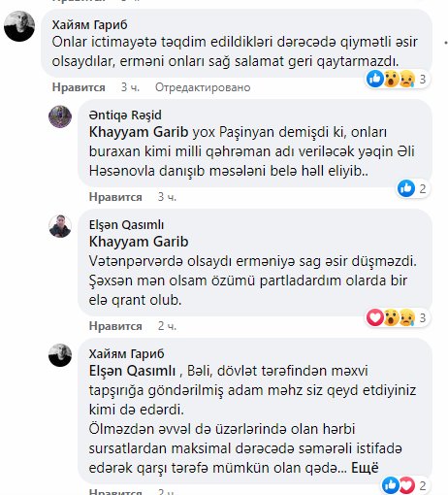448x495 pixels.
Task: Open Хайям Гариб's top comment profile picture
Action: tap(19, 26)
